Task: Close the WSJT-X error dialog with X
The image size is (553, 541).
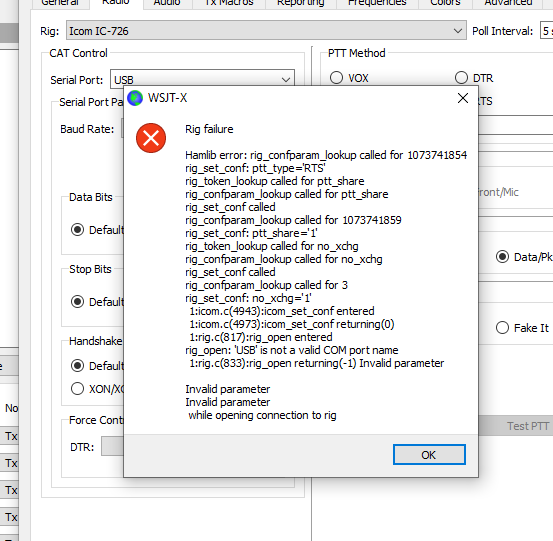Action: (x=463, y=98)
